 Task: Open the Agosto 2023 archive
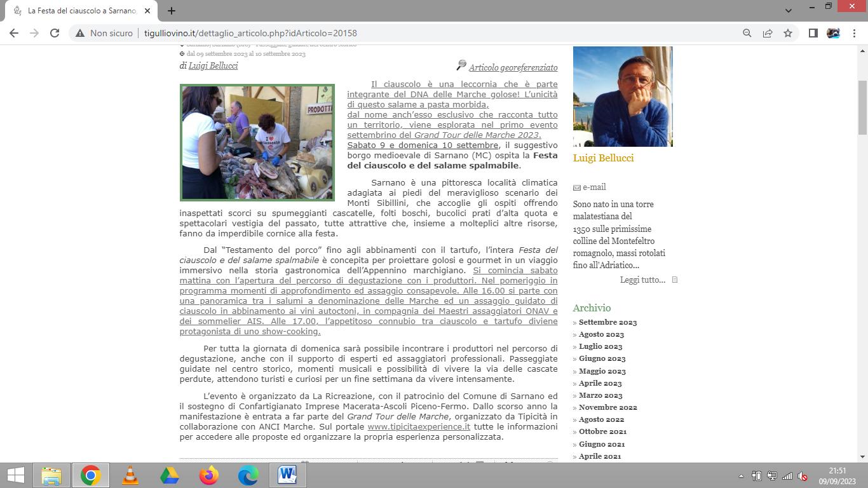tap(601, 334)
